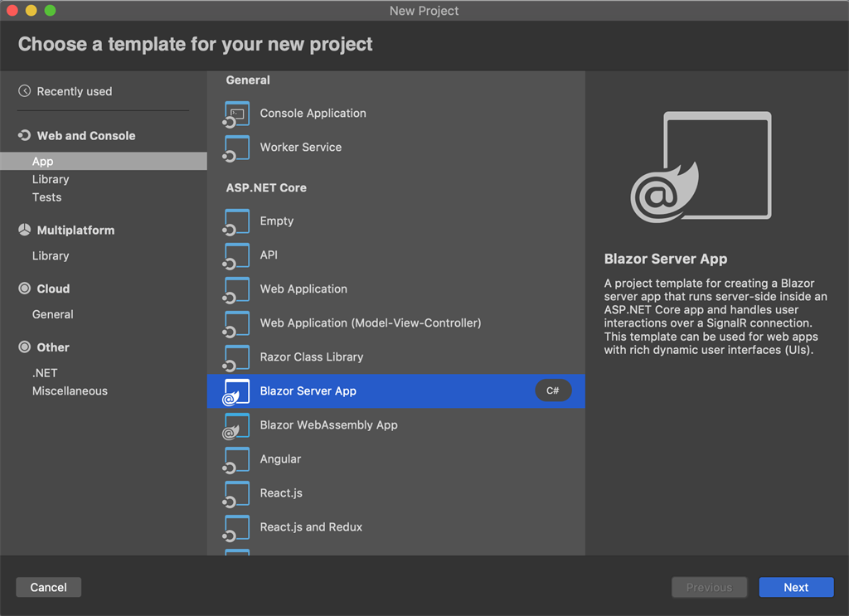Screen dimensions: 849x616
Task: Click the React.js template icon
Action: [x=236, y=493]
